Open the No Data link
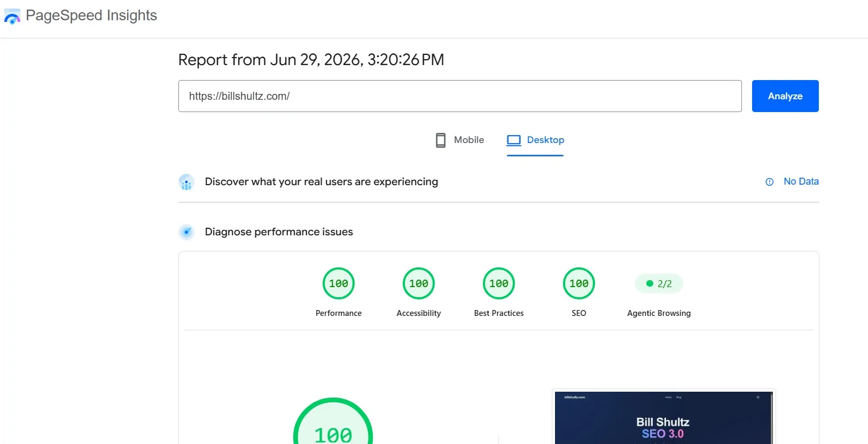868x444 pixels. [801, 181]
